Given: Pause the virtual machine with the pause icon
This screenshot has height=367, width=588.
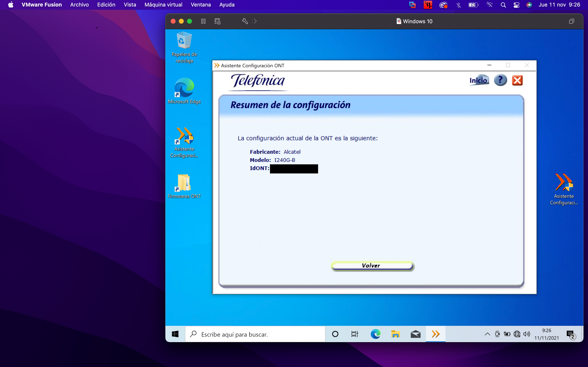Looking at the screenshot, I should [x=203, y=21].
